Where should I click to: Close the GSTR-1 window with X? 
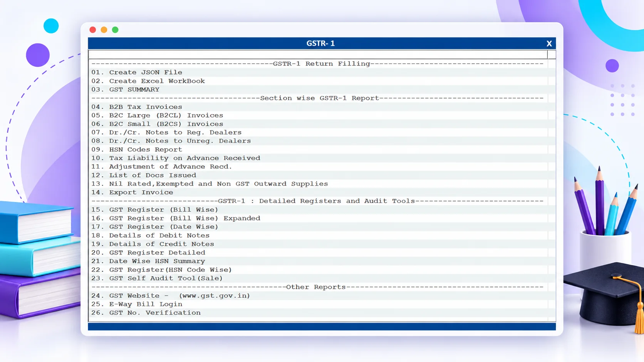click(x=549, y=44)
